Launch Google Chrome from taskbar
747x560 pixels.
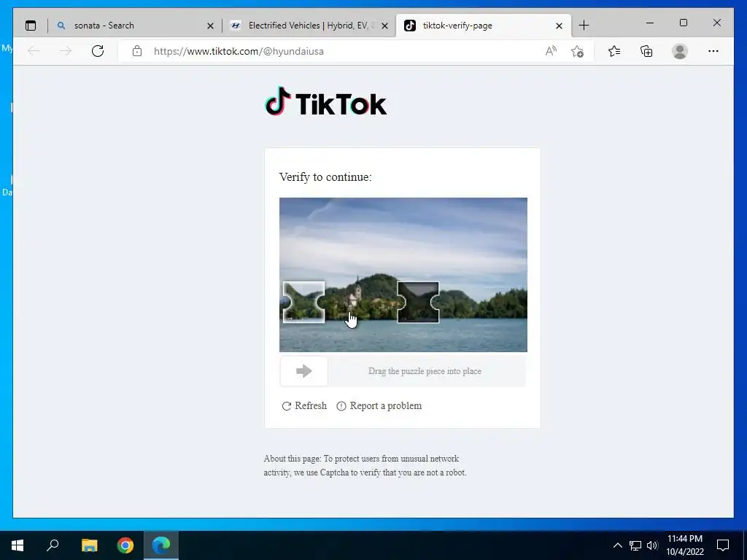(125, 545)
